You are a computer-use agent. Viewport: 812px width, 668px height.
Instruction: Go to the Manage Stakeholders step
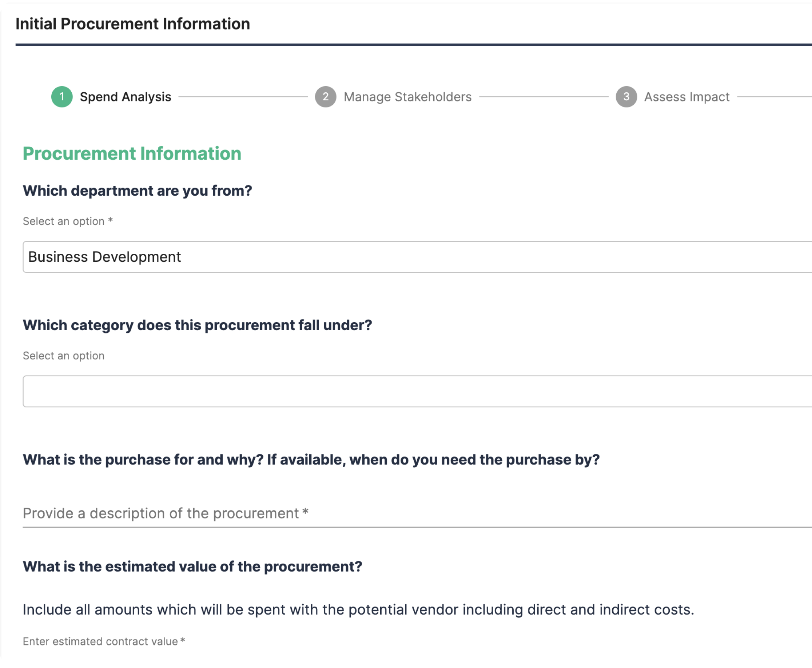point(407,97)
